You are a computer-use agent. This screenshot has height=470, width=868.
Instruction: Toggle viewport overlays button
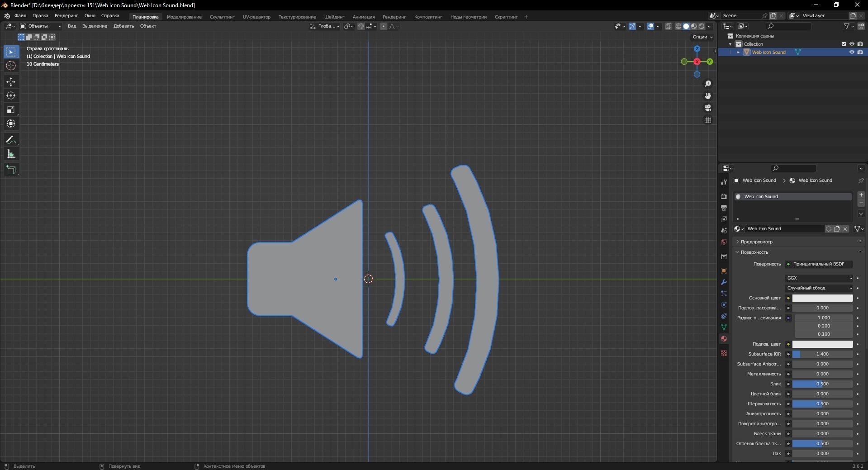click(x=650, y=26)
